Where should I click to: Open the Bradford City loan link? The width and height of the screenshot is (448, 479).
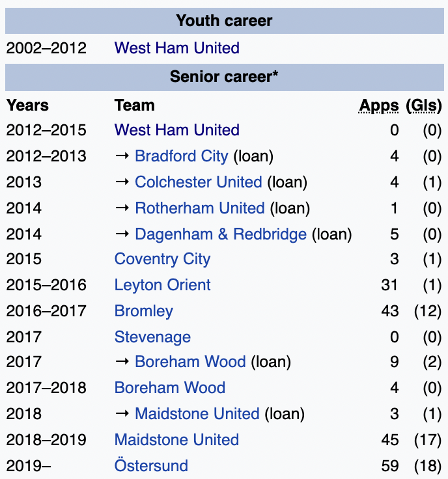181,156
